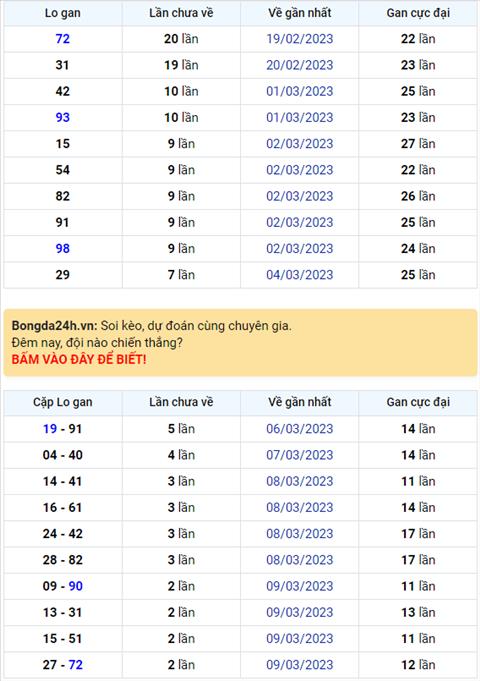Select number 42 in Lo gan column

63,91
